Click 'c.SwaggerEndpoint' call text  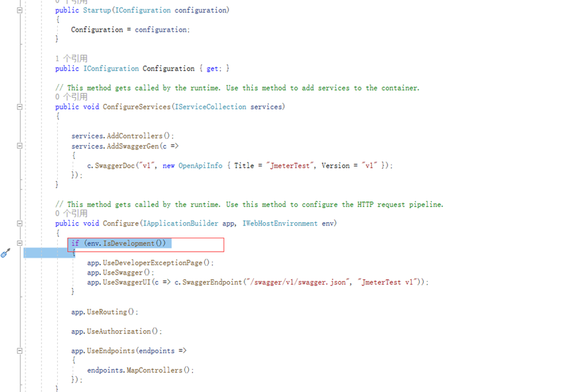pyautogui.click(x=208, y=282)
